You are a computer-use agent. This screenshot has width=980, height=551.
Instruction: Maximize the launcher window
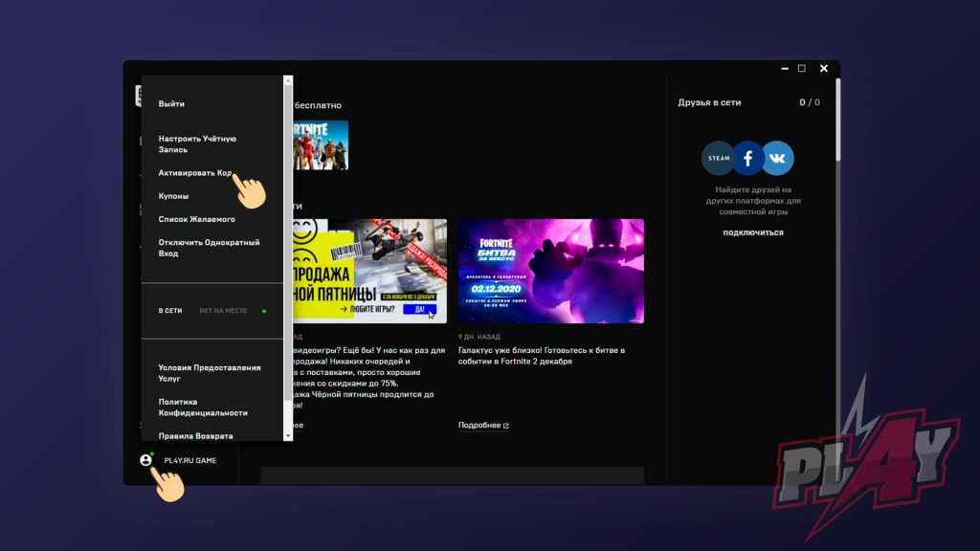[x=802, y=68]
